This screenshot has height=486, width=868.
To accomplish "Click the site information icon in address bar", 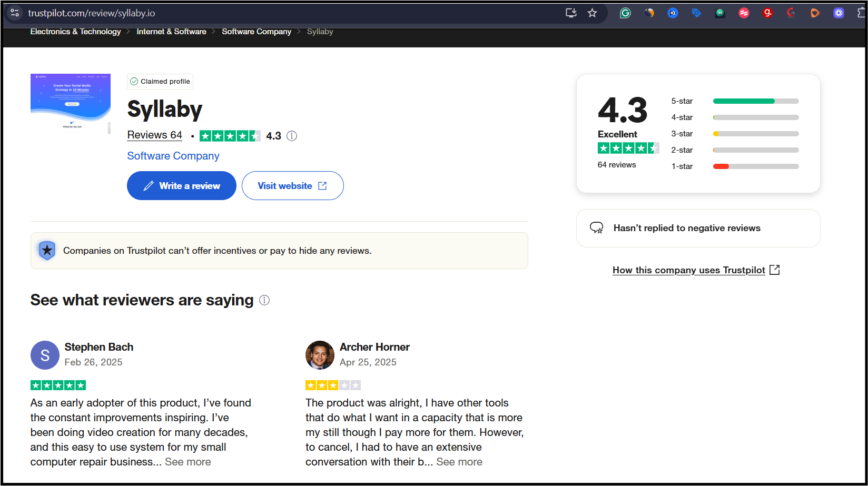I will 15,13.
